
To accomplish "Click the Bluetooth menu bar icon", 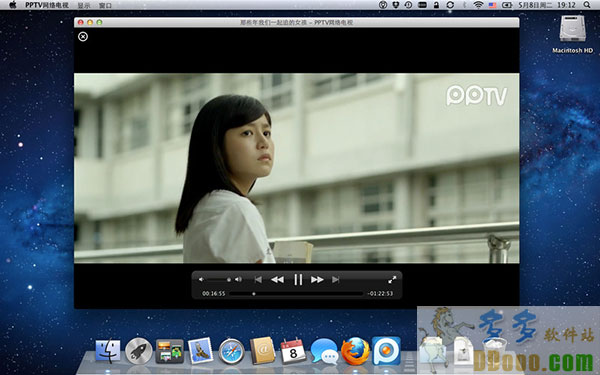I will tap(464, 5).
